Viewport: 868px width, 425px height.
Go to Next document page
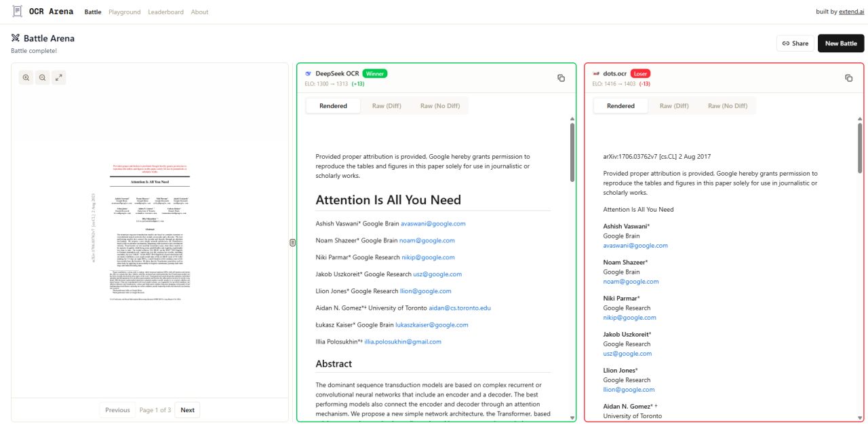pos(187,410)
